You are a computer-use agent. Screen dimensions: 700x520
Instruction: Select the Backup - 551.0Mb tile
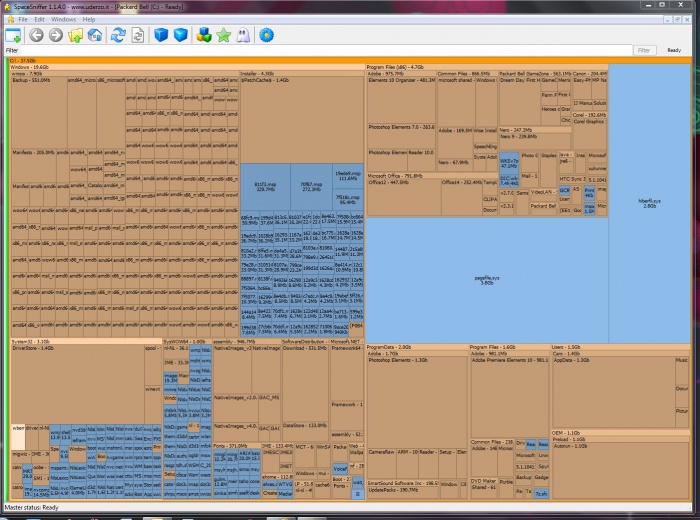[39, 112]
